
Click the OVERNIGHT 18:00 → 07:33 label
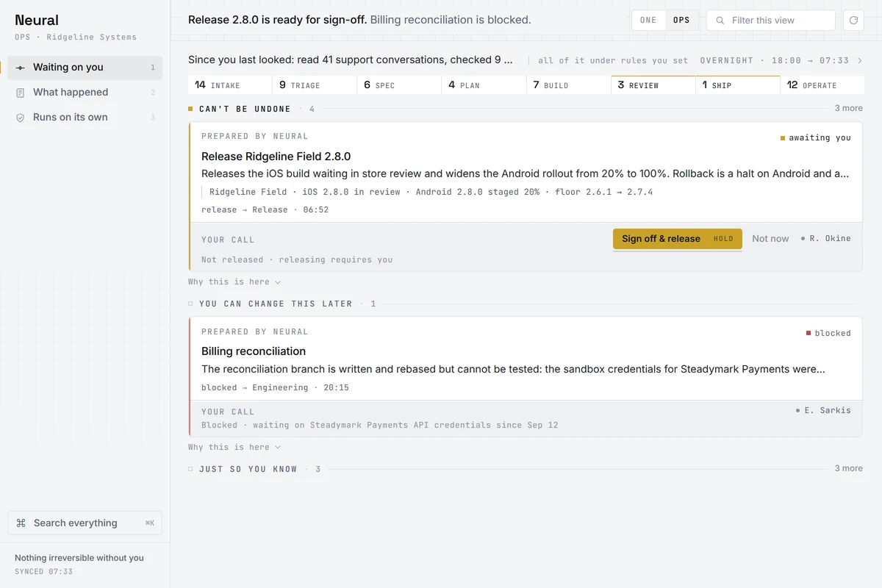click(775, 61)
